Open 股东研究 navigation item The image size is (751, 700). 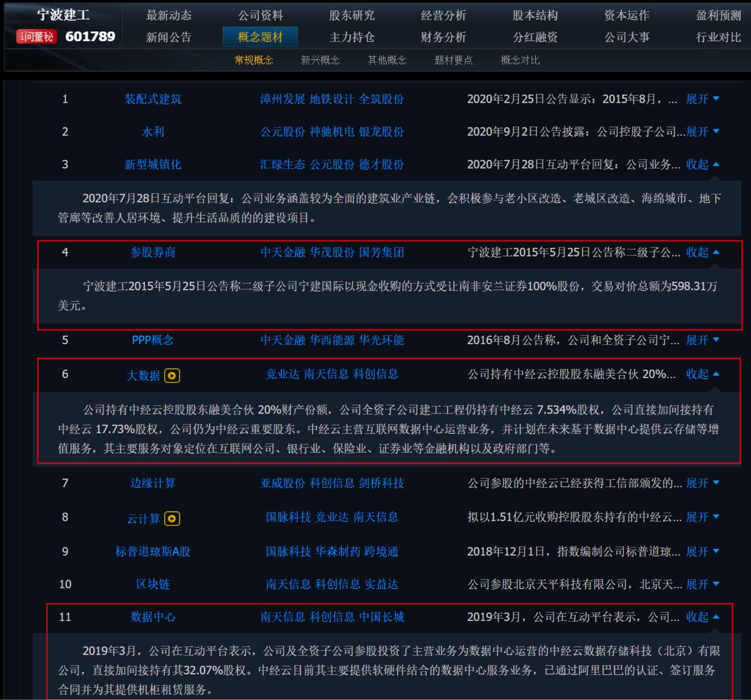(352, 15)
